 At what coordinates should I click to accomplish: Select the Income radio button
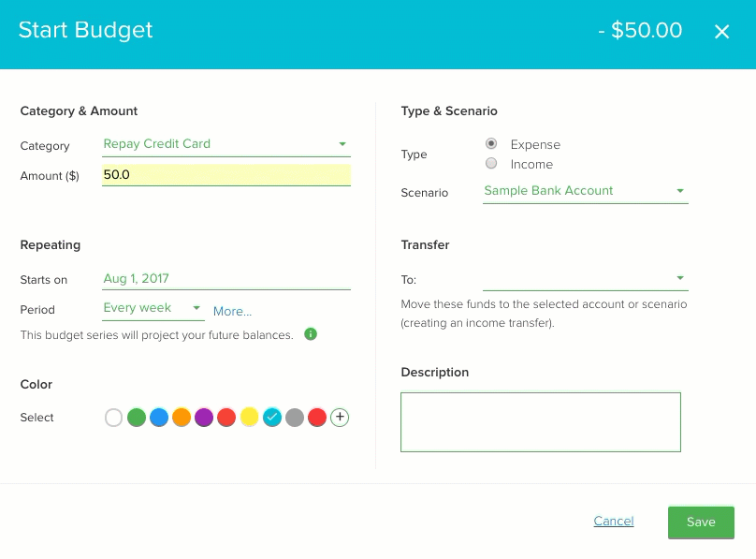[x=491, y=164]
